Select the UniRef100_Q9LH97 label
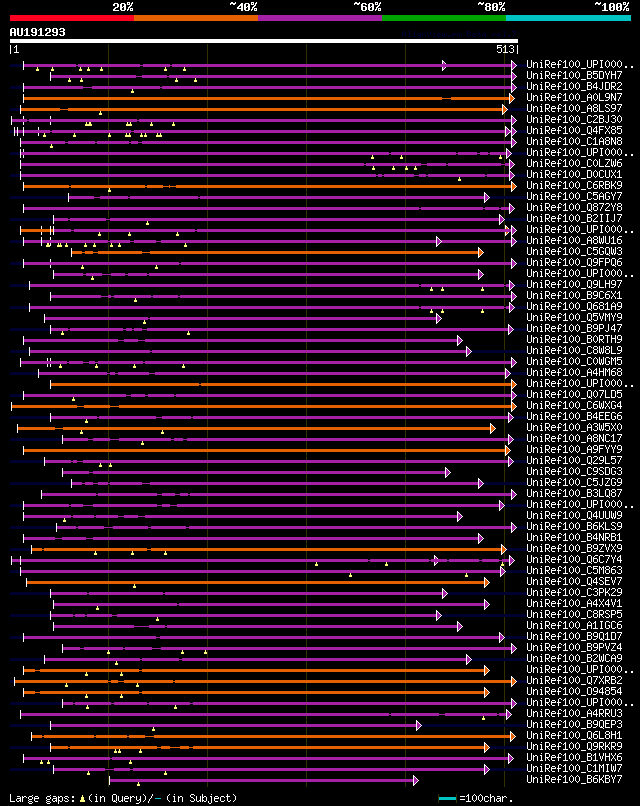 click(x=574, y=284)
